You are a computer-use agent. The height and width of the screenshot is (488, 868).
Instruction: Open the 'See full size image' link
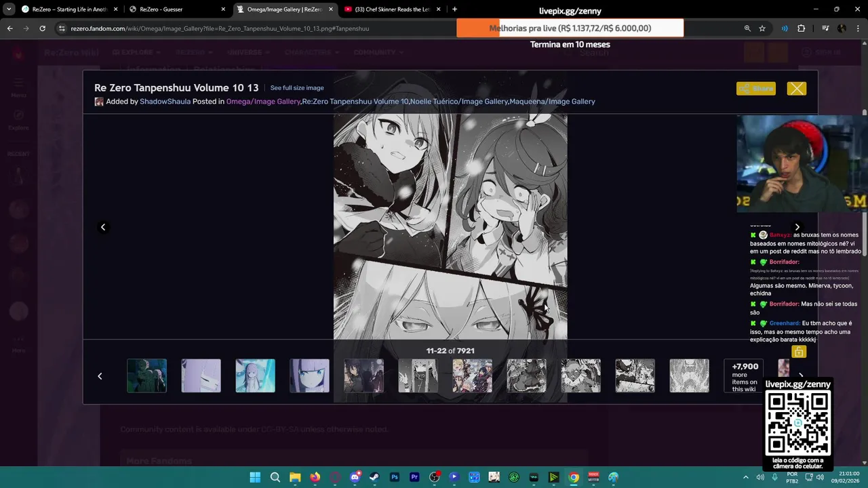click(297, 88)
